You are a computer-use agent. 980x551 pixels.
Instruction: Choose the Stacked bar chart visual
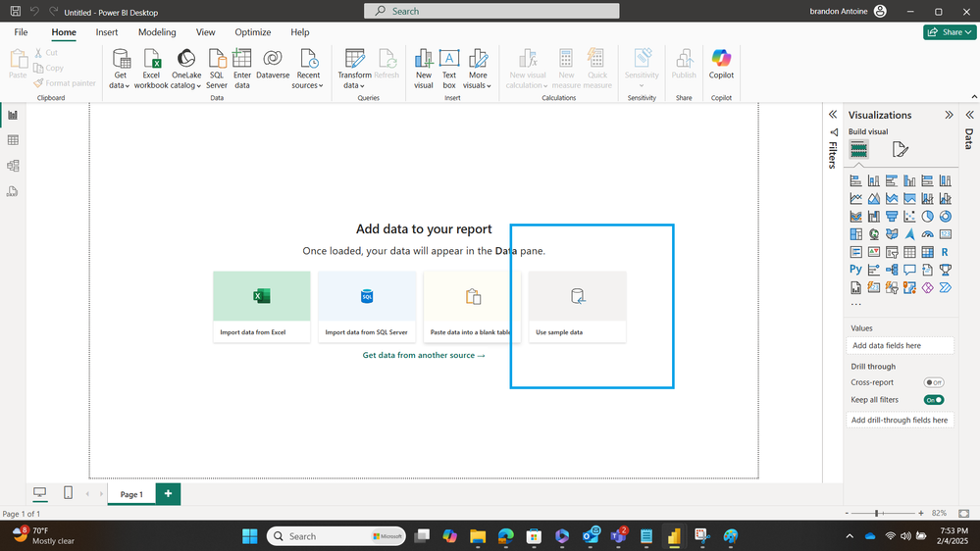[855, 181]
